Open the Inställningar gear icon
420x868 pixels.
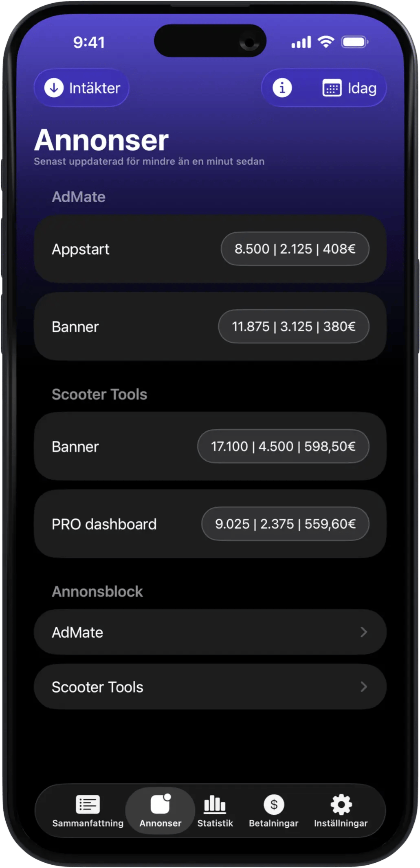click(x=341, y=804)
